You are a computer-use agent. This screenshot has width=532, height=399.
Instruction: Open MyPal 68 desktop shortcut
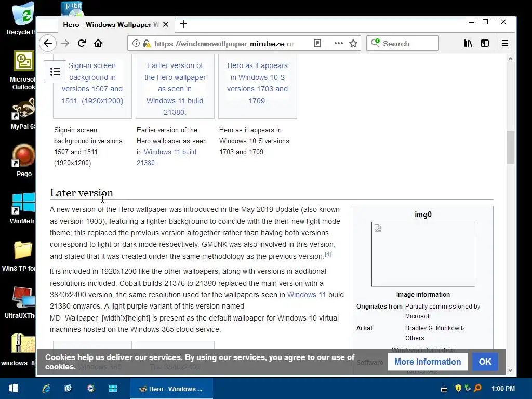point(23,114)
